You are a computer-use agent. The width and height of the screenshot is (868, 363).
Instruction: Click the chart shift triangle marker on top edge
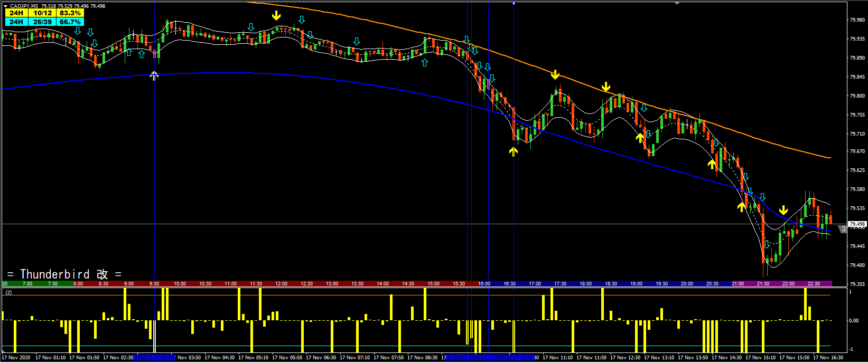click(677, 3)
